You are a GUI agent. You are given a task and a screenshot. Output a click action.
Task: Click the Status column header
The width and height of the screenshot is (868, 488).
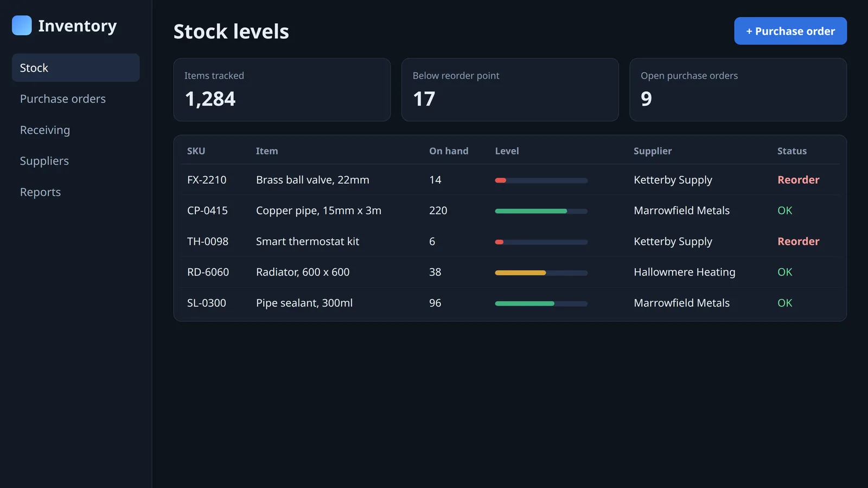pos(792,151)
